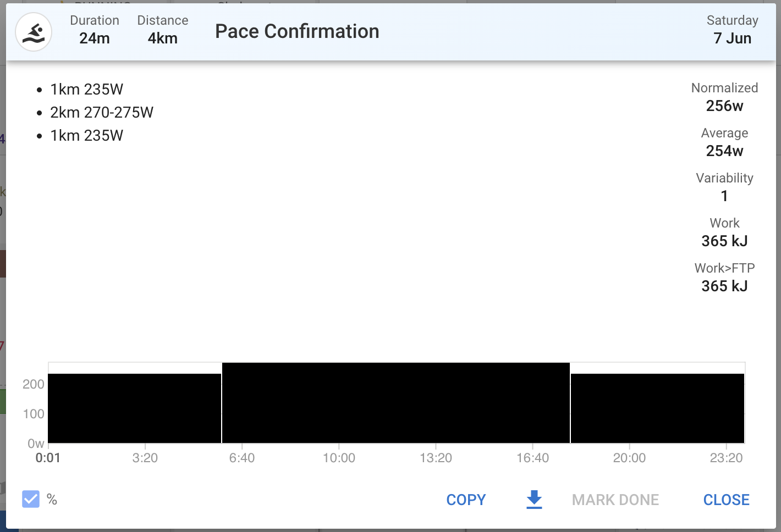The image size is (781, 532).
Task: Select the 2km 270-275W middle chart block
Action: pyautogui.click(x=396, y=403)
